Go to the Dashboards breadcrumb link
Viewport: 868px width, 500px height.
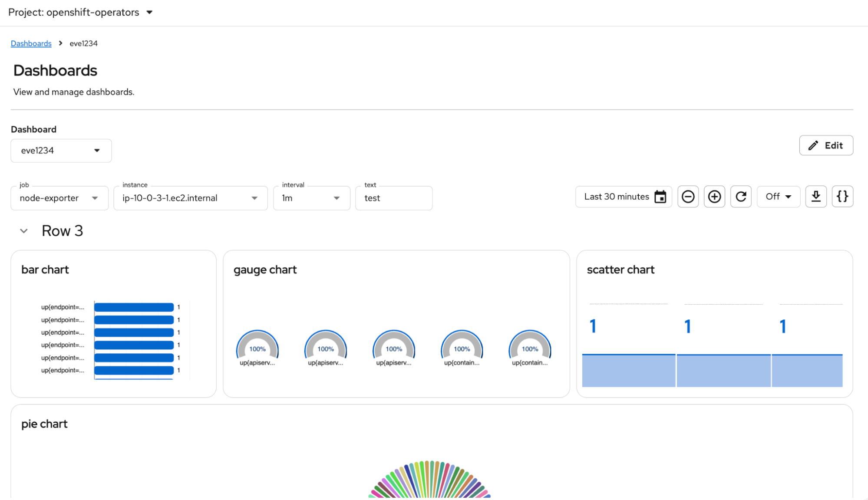tap(31, 43)
